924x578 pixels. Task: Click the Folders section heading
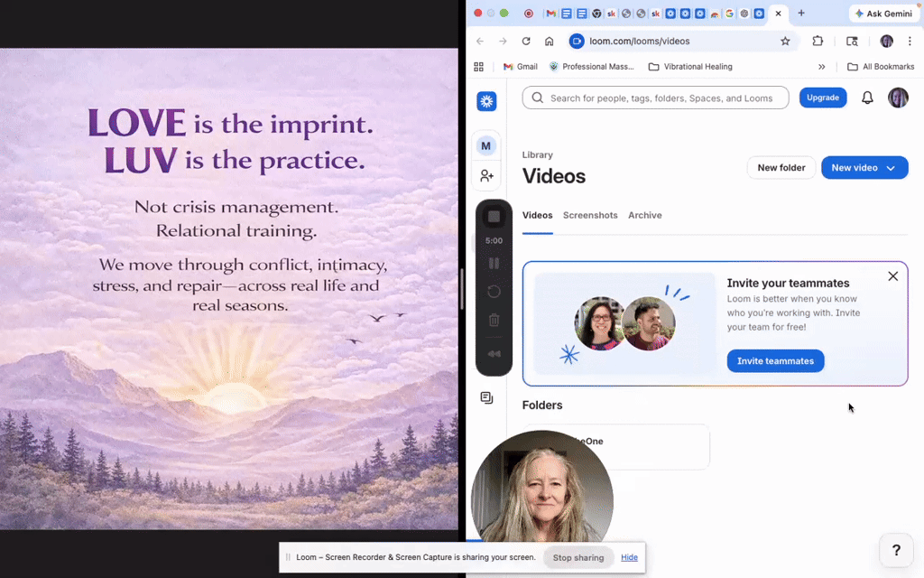(x=542, y=406)
